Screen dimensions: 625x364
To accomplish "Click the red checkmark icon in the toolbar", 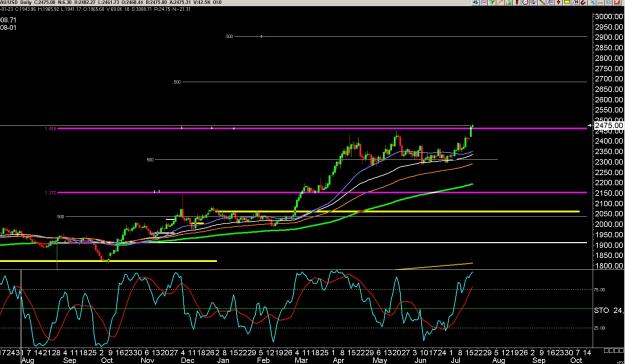I will coord(616,2).
